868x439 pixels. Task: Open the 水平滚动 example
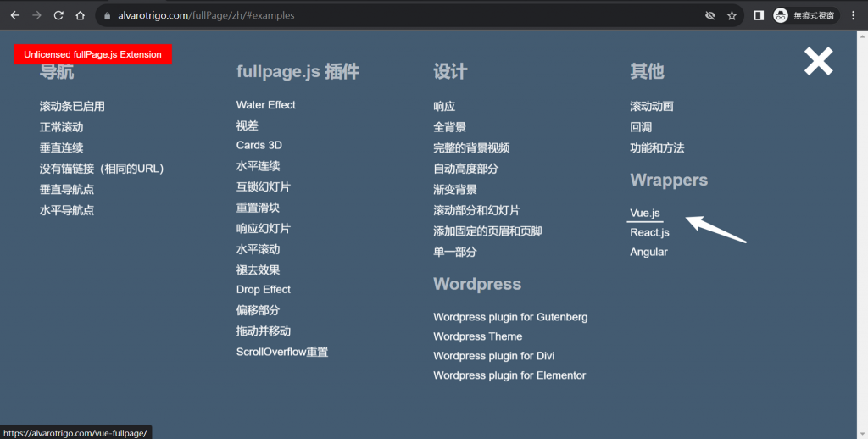[x=258, y=249]
